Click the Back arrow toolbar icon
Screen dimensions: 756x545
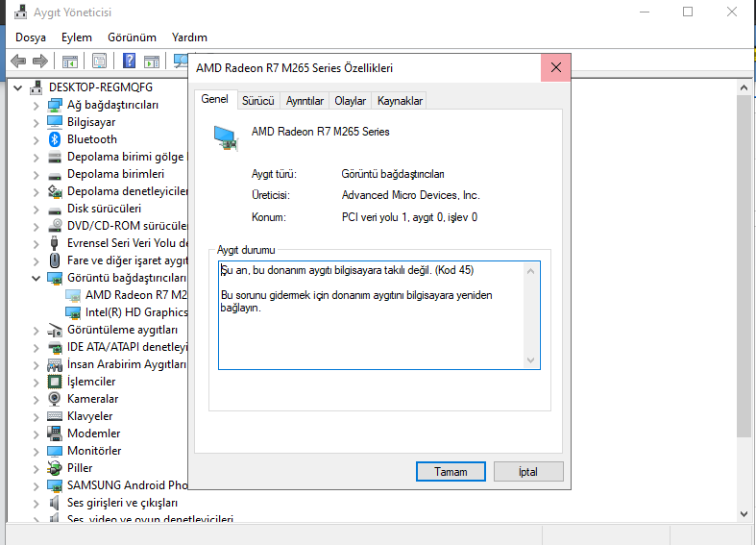18,61
